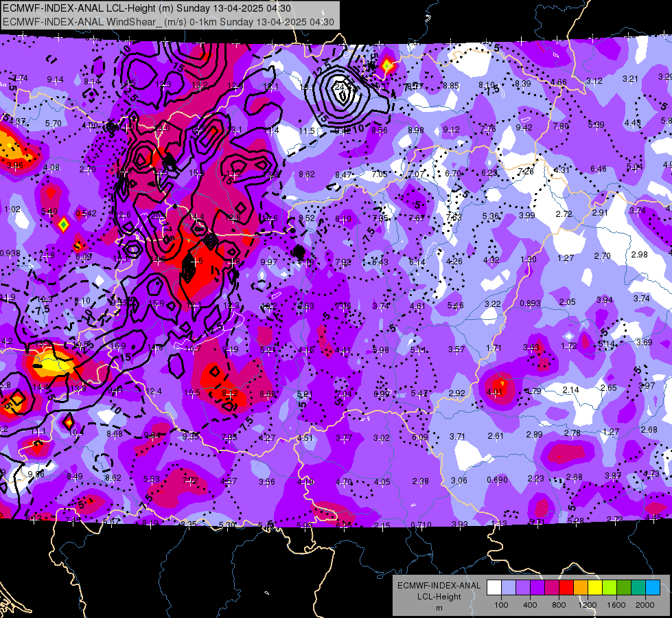Click the lime green swatch in the legend
Screen dimensions: 672x618
tap(610, 588)
